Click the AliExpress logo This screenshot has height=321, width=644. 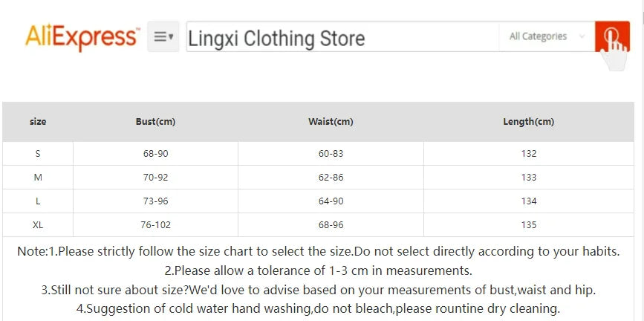click(x=82, y=36)
